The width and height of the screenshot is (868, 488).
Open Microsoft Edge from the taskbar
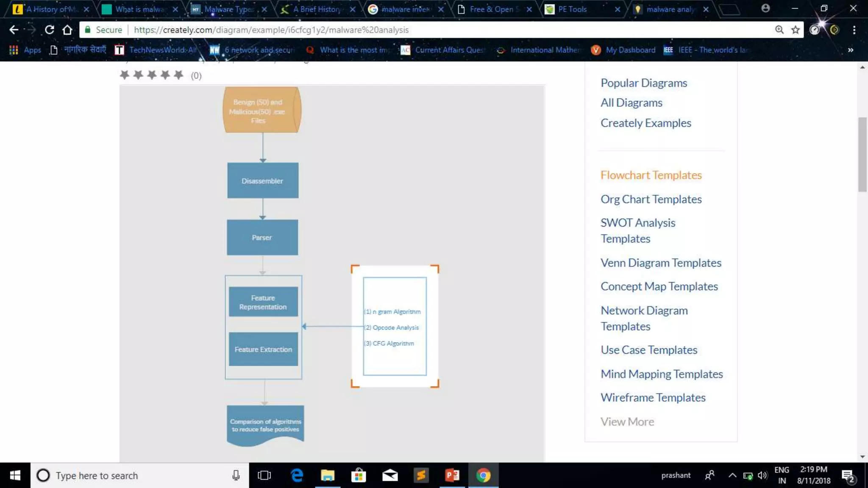pos(297,475)
